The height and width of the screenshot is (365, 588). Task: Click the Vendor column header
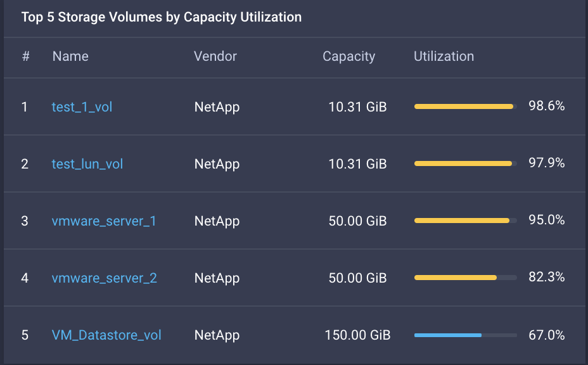pos(215,56)
